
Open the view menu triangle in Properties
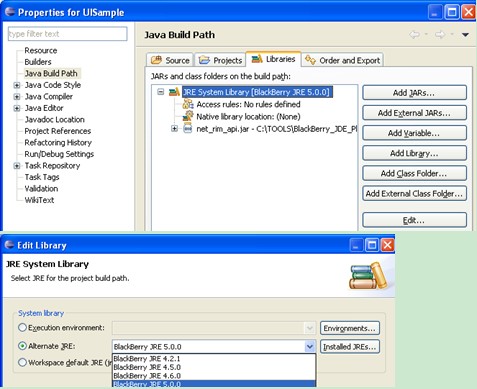pos(465,35)
